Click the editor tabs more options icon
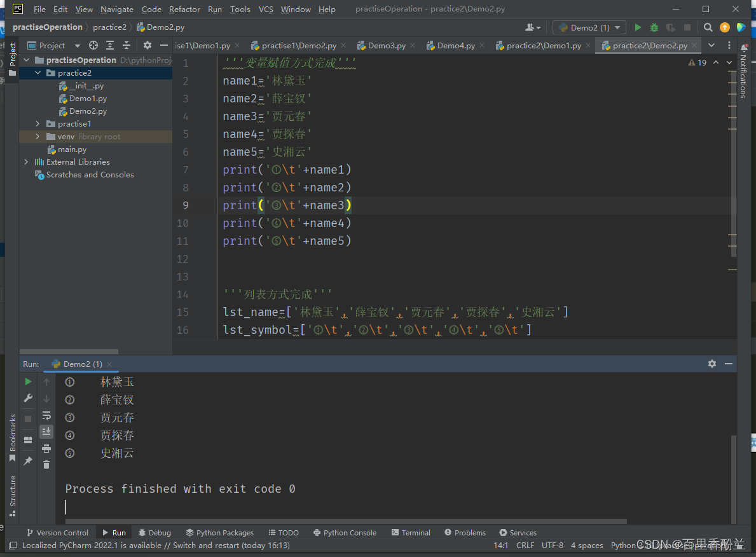 click(x=729, y=45)
